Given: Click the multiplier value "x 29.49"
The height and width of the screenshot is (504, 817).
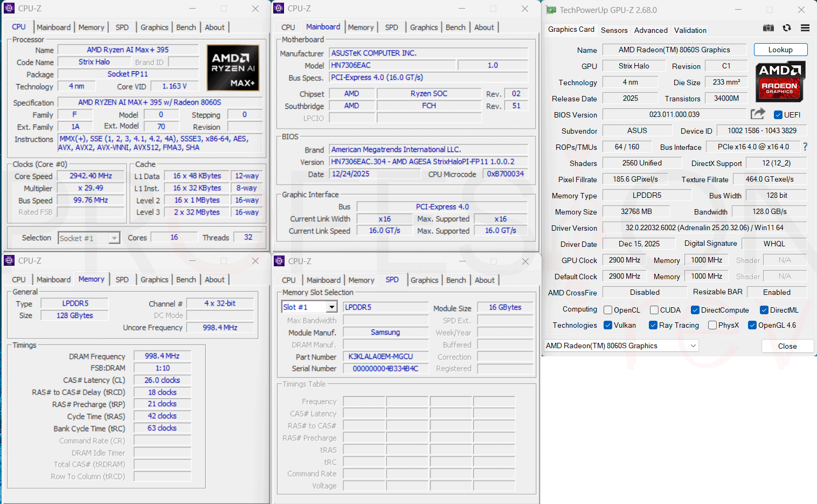Looking at the screenshot, I should coord(91,188).
